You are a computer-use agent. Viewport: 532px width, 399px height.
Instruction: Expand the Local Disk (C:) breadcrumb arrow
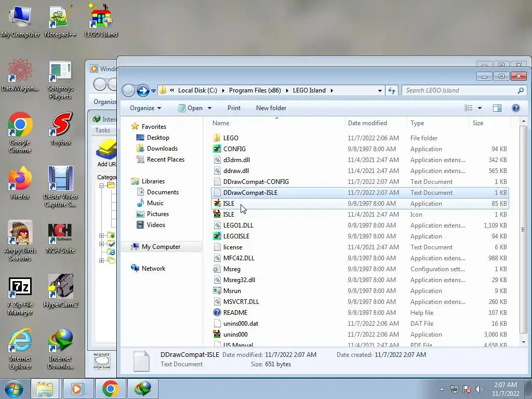click(223, 90)
